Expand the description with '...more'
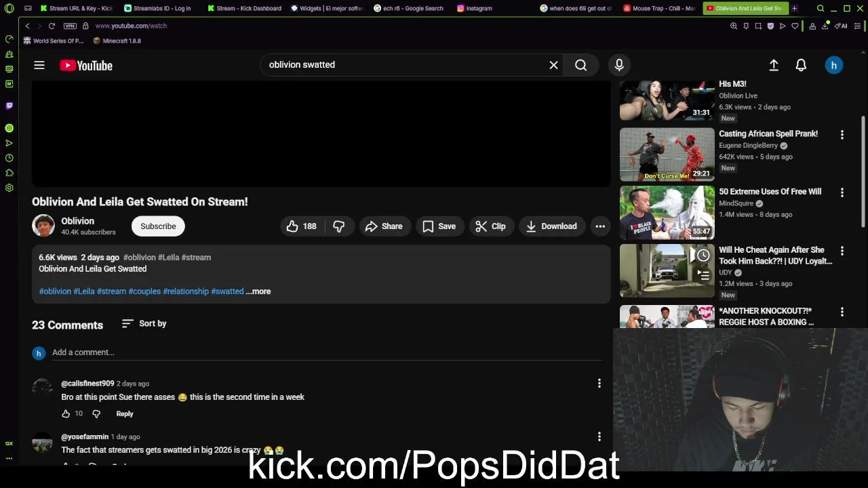Viewport: 868px width, 488px height. [258, 291]
